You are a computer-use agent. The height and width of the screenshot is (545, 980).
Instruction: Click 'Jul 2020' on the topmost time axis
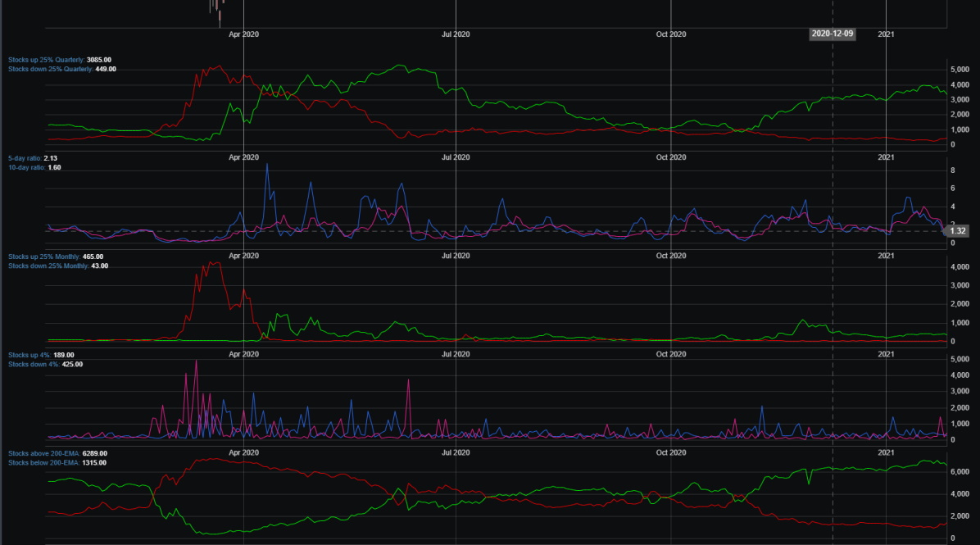coord(456,34)
